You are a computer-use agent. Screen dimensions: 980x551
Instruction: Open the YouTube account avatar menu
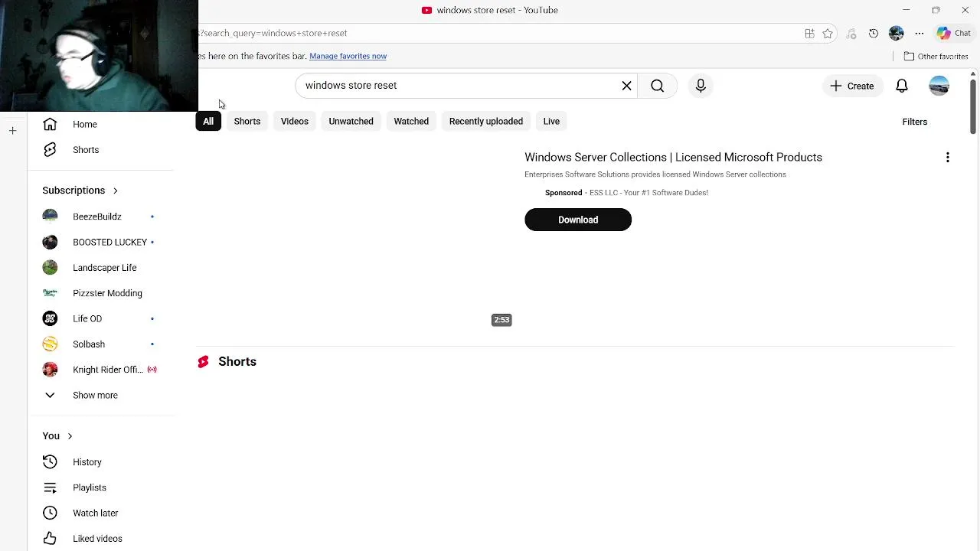point(939,86)
